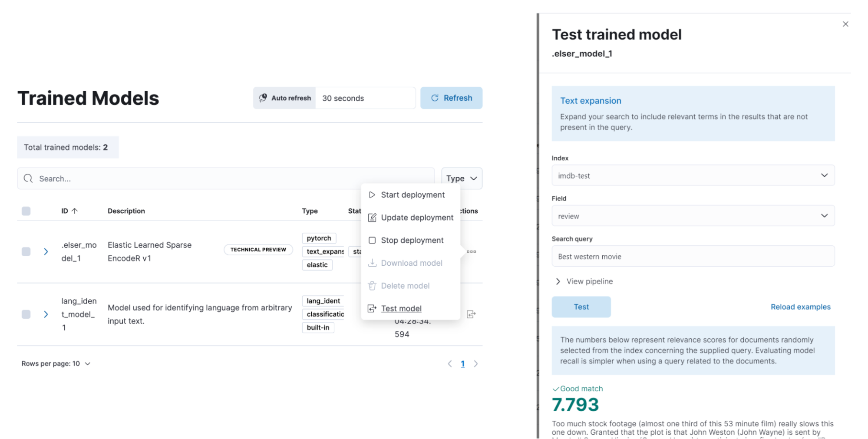Check the lang_ident_model_1 row checkbox
This screenshot has height=439, width=868.
pyautogui.click(x=26, y=314)
